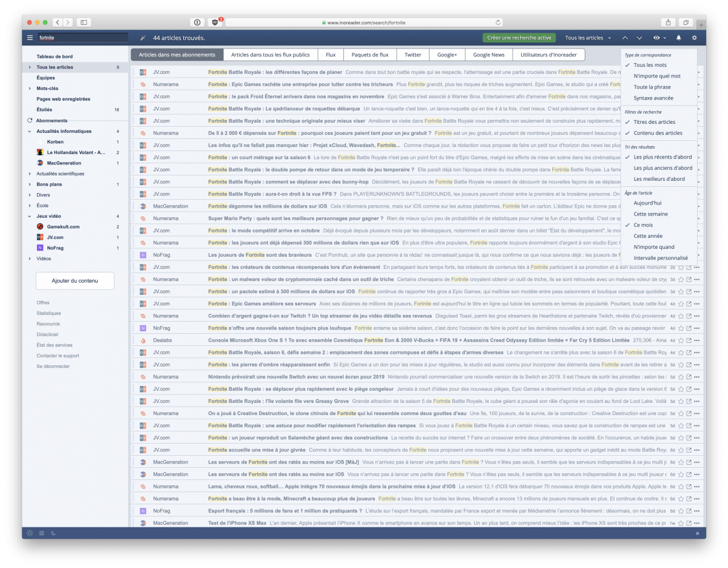
Task: Open the eye view-options dropdown
Action: click(x=659, y=38)
